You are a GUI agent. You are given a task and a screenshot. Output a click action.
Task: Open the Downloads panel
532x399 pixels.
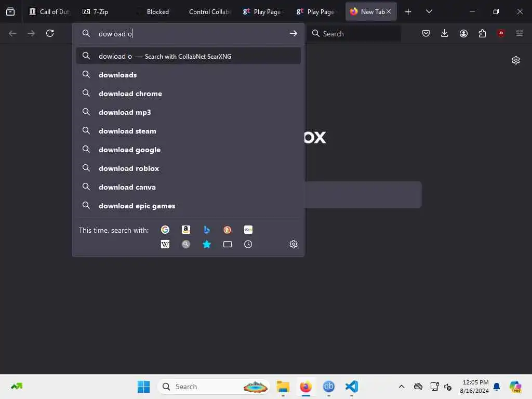(x=445, y=33)
